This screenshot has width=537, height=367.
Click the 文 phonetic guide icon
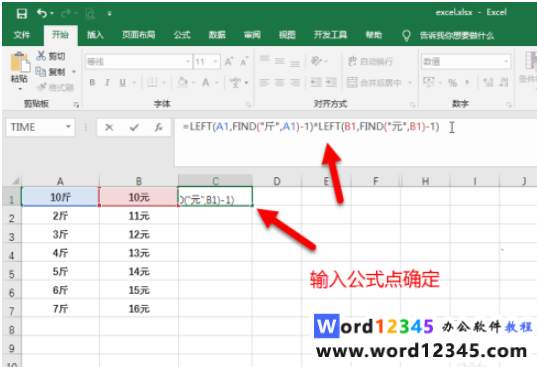click(x=235, y=83)
